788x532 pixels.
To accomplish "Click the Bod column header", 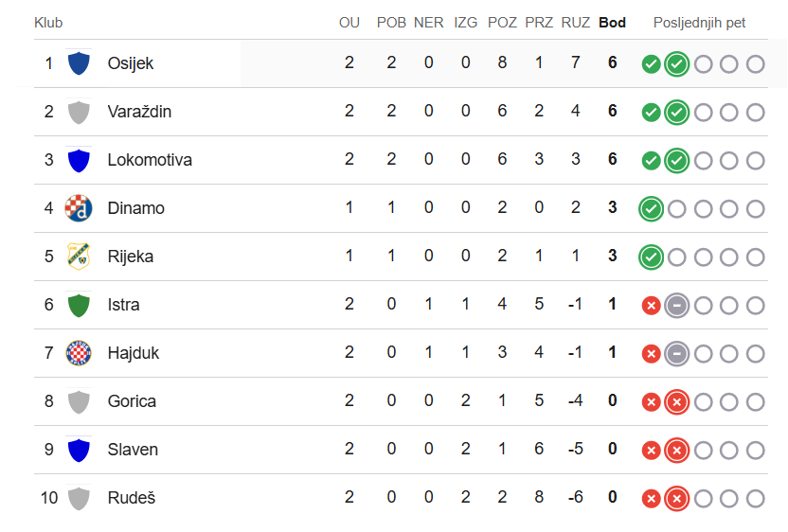I will click(612, 23).
